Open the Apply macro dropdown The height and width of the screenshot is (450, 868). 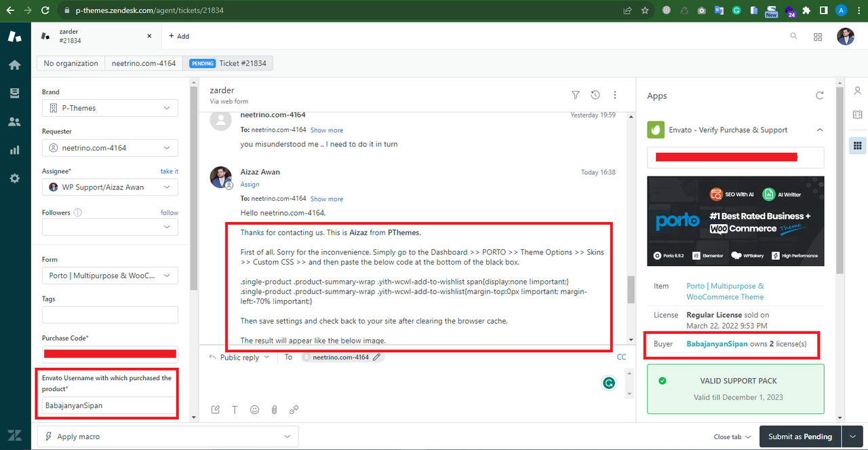pos(167,436)
